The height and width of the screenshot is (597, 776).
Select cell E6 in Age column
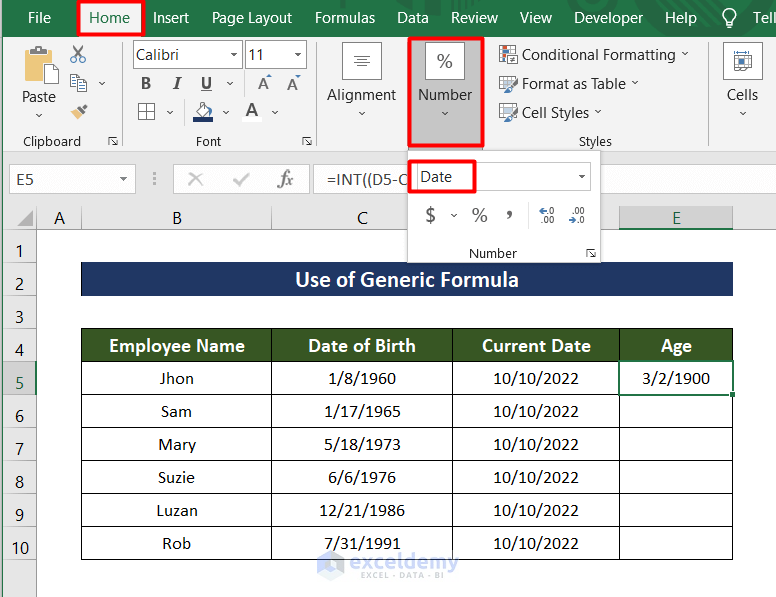coord(676,411)
